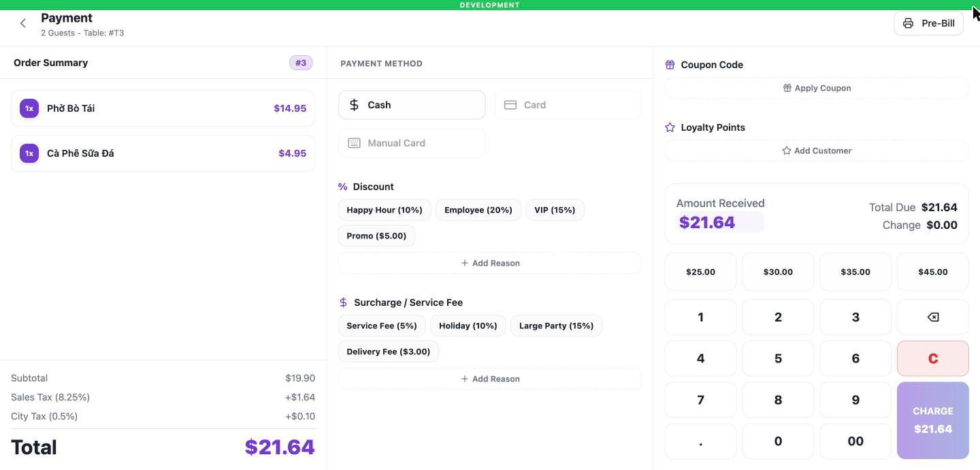
Task: Click the dollar icon next to Surcharge
Action: coord(343,302)
